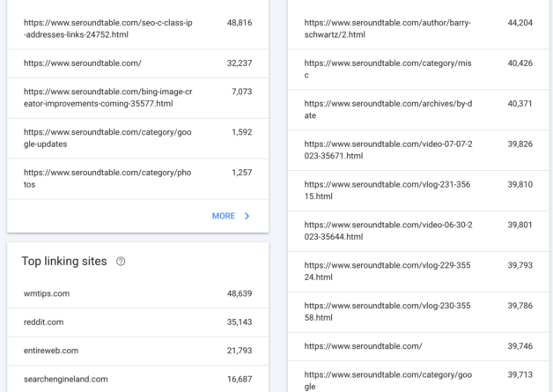The image size is (553, 392).
Task: Open the vlog-230-35558.html row
Action: [x=418, y=312]
